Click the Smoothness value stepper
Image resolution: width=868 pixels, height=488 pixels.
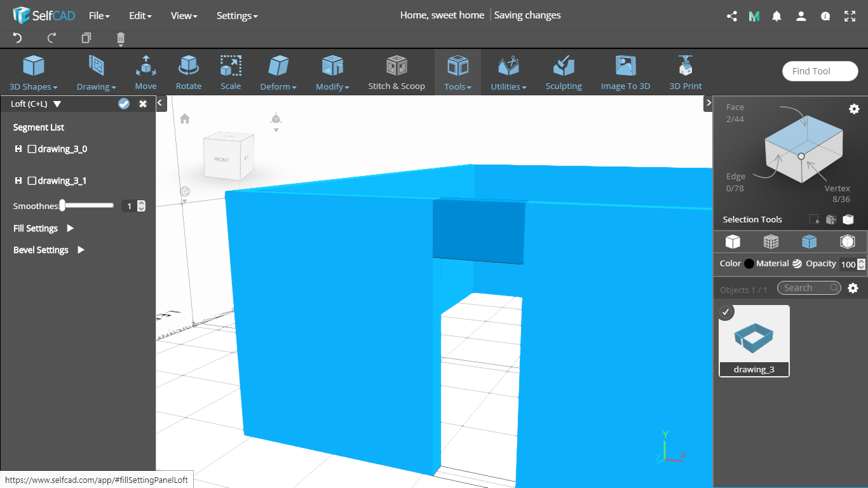pos(141,206)
